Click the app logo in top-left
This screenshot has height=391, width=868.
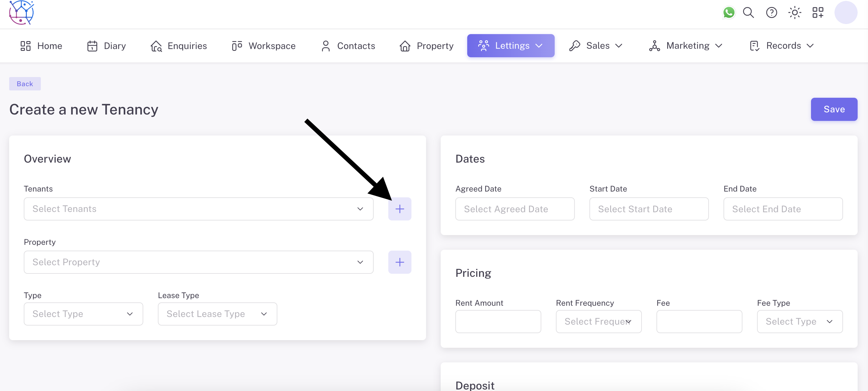click(x=22, y=13)
